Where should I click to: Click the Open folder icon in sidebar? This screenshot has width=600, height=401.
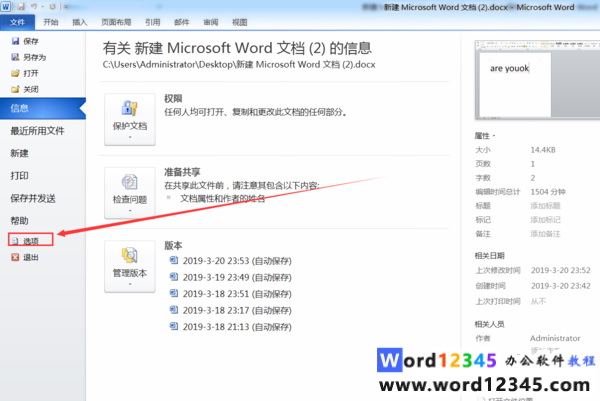click(15, 73)
